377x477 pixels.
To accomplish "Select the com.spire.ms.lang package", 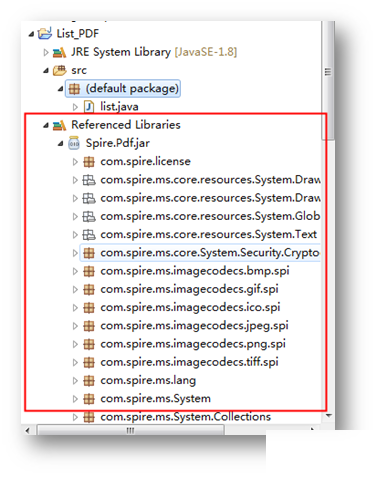I will 148,380.
